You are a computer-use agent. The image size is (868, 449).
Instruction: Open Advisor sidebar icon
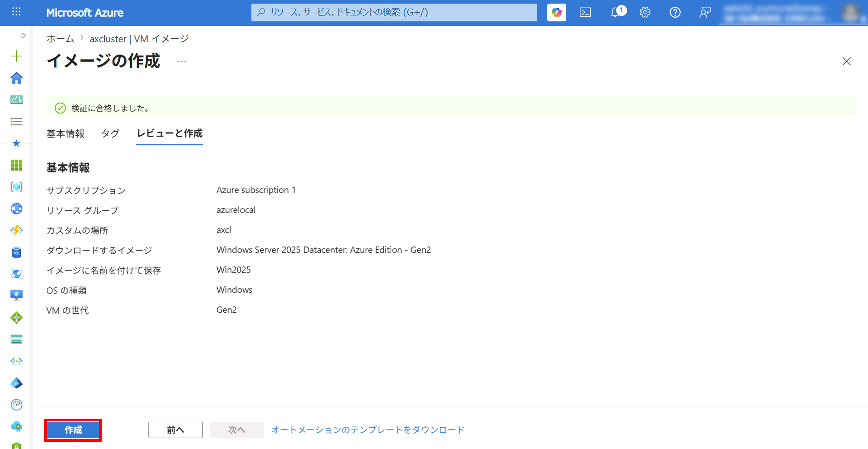point(16,427)
